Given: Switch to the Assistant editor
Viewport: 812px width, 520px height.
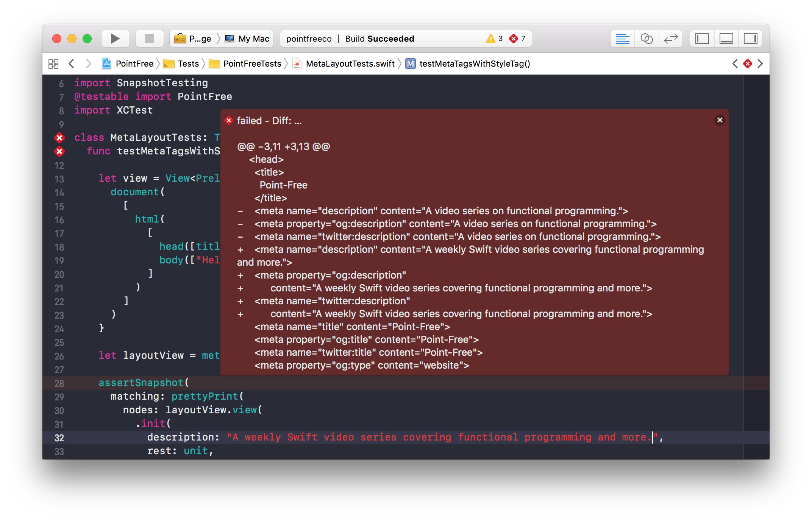Looking at the screenshot, I should (x=646, y=39).
